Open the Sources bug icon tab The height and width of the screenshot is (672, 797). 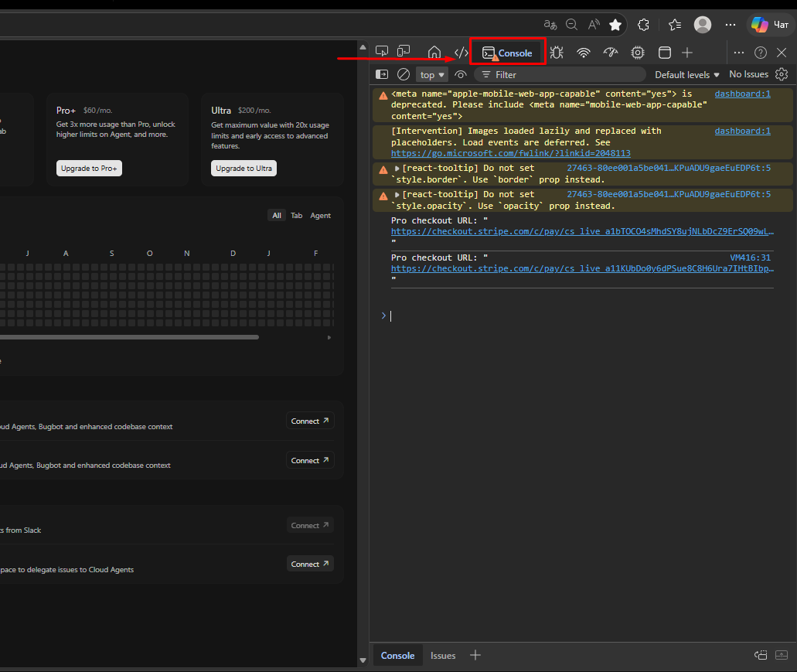click(x=557, y=53)
